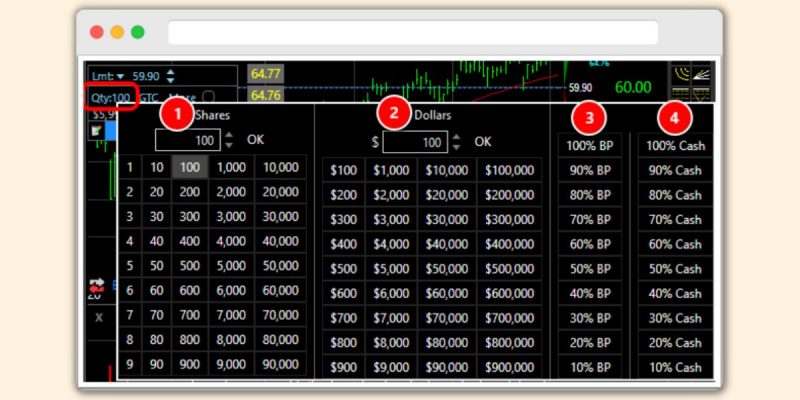Select 600 shares
Screen dimensions: 800x400
pyautogui.click(x=189, y=290)
